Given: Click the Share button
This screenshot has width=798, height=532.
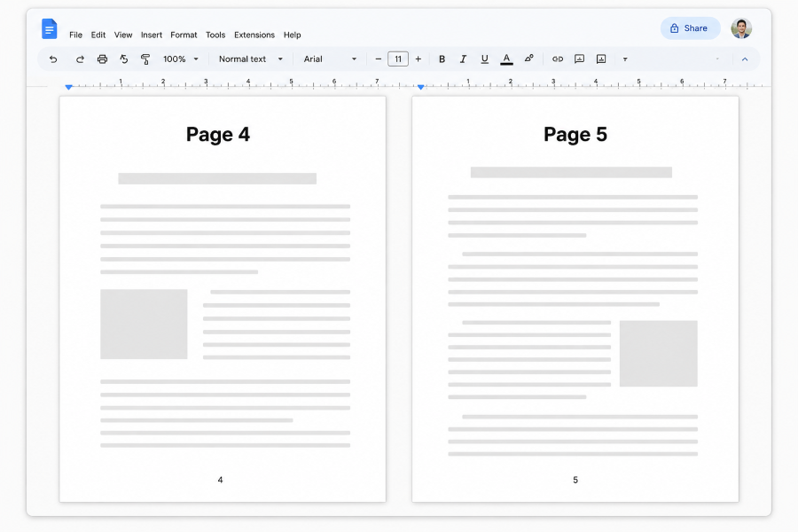Looking at the screenshot, I should coord(690,28).
